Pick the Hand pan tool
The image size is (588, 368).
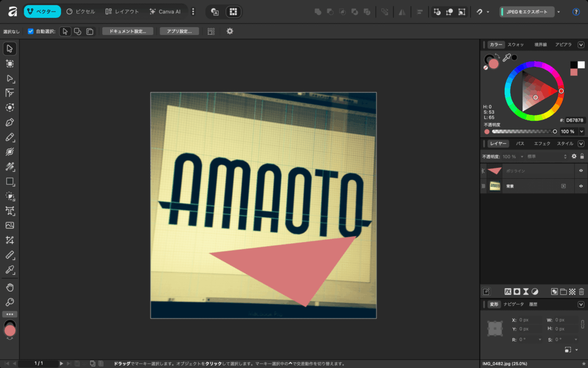click(x=10, y=287)
